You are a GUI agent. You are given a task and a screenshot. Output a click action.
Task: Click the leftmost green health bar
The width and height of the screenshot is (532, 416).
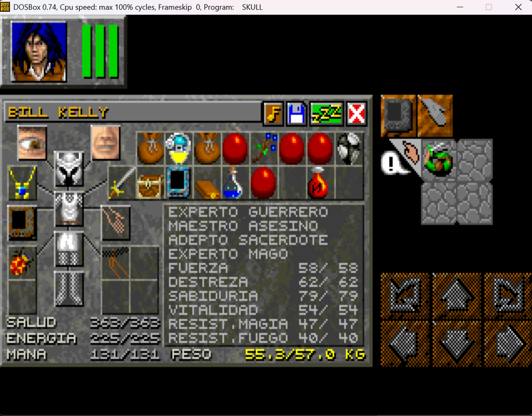click(x=87, y=51)
